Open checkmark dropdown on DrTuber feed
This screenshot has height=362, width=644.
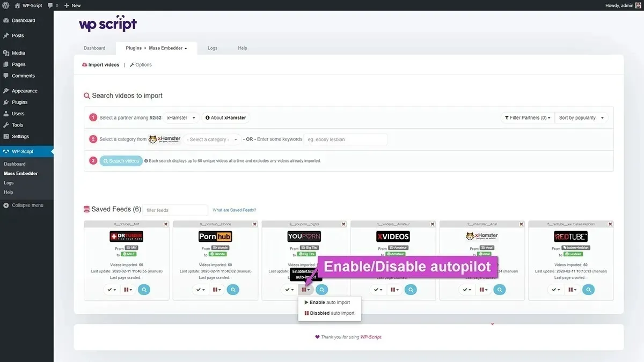111,290
